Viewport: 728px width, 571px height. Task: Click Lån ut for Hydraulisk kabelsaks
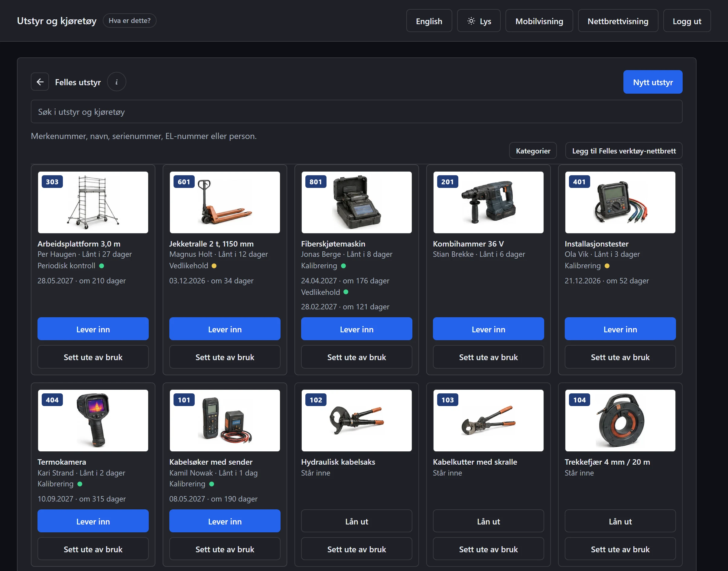point(357,521)
